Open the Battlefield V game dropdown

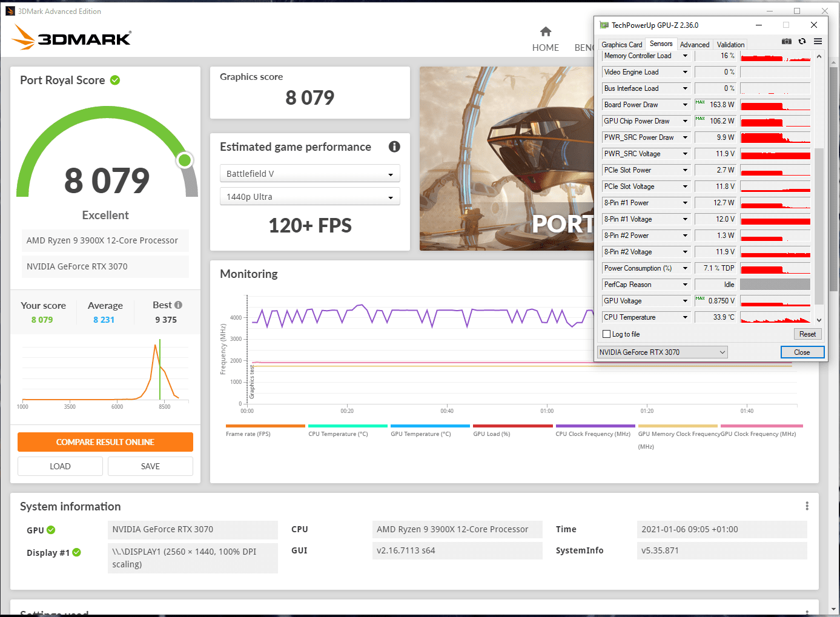click(x=309, y=174)
